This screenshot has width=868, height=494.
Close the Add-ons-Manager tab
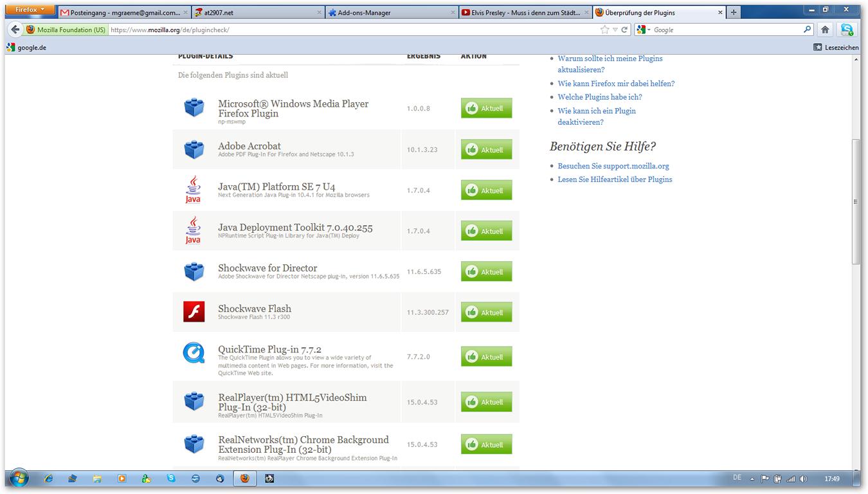pos(453,12)
